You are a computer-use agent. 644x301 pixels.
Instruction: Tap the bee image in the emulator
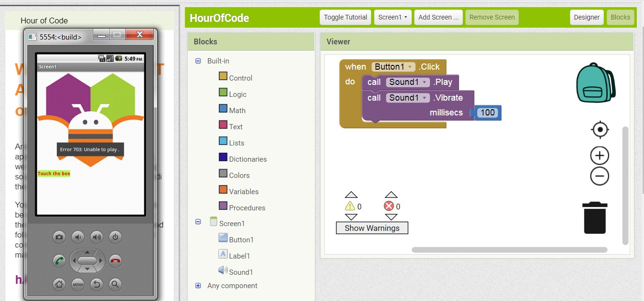[x=90, y=120]
